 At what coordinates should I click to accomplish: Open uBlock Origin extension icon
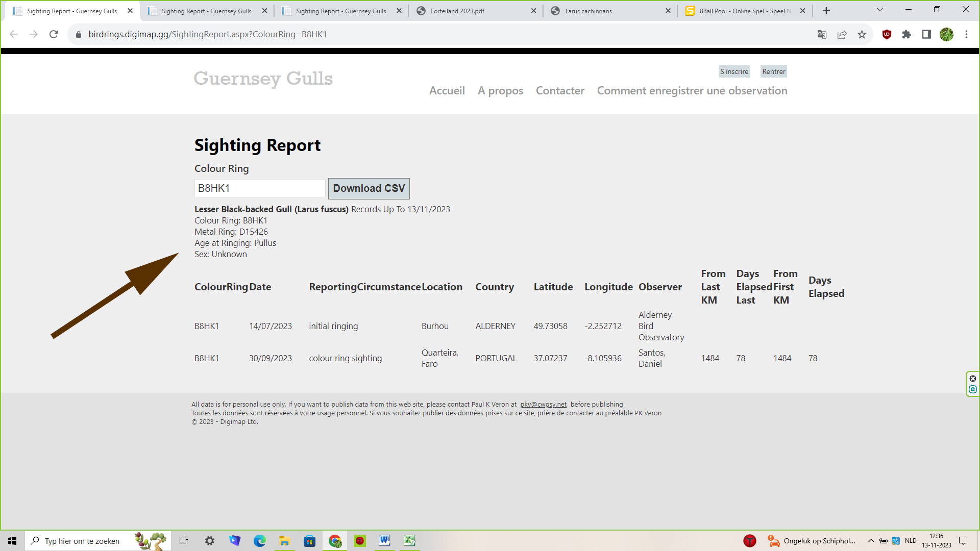pyautogui.click(x=887, y=34)
